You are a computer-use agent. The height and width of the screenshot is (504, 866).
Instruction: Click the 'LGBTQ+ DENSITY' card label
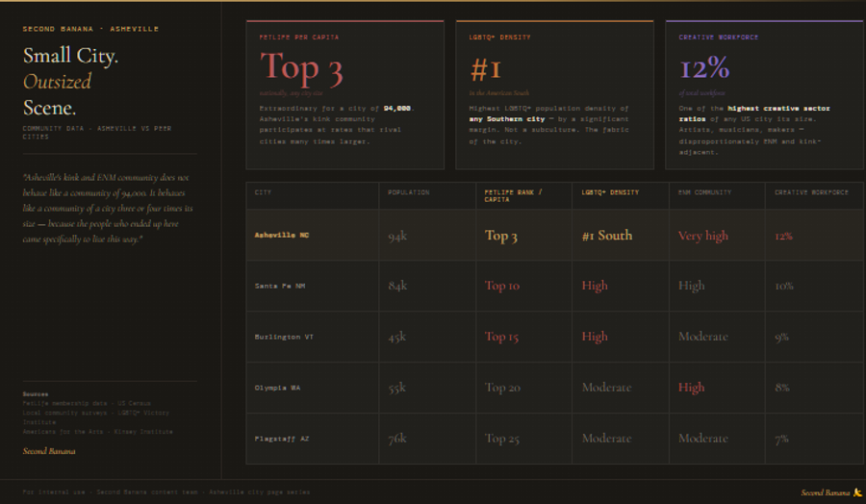[499, 37]
